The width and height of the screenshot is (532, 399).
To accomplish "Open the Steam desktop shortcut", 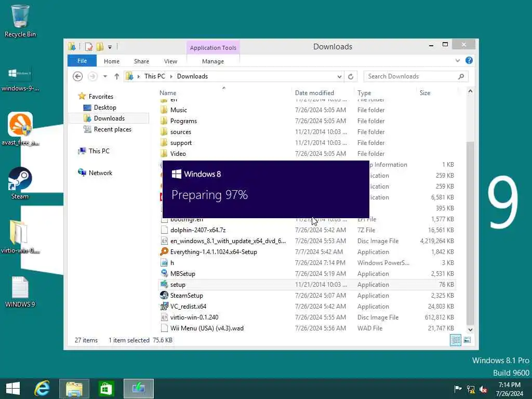I will click(x=20, y=183).
